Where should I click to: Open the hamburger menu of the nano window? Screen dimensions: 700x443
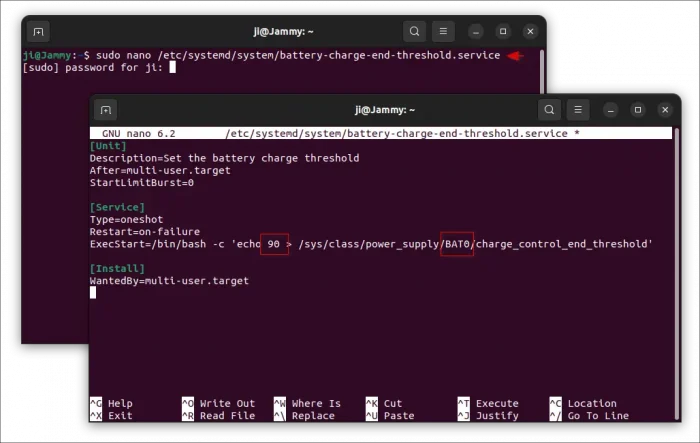578,110
